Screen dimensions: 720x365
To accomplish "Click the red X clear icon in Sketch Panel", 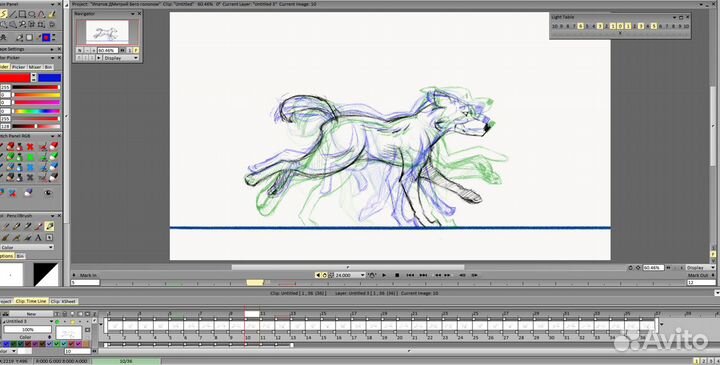I will 30,146.
